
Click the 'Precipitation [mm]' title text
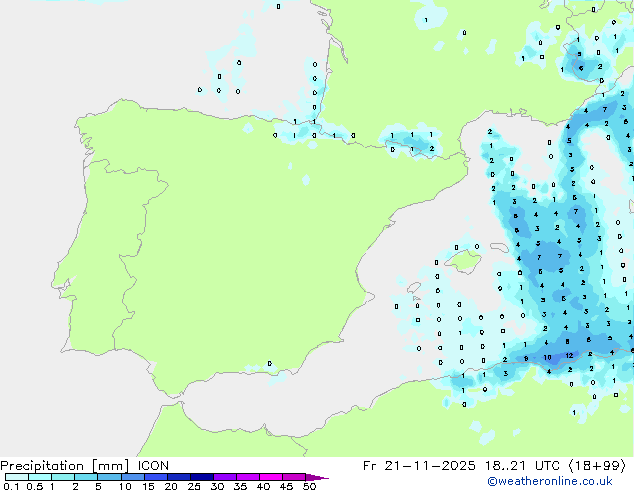click(64, 466)
